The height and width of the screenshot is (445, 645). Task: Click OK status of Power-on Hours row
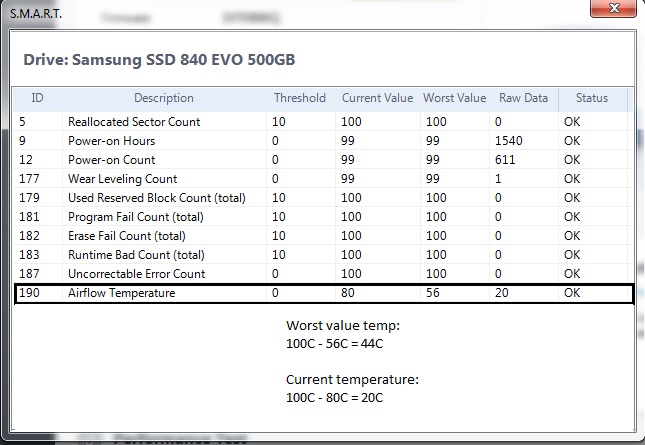(x=572, y=141)
